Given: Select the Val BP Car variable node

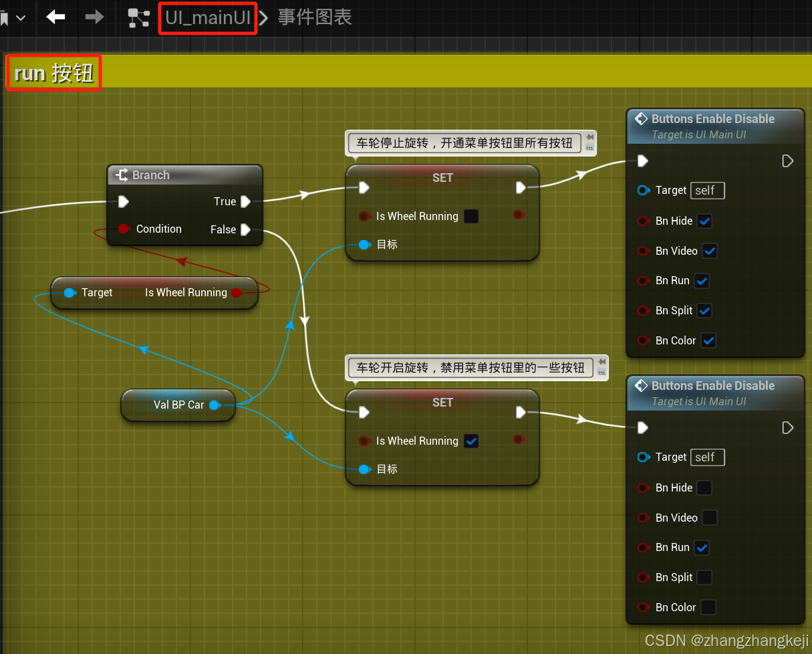Looking at the screenshot, I should coord(178,405).
